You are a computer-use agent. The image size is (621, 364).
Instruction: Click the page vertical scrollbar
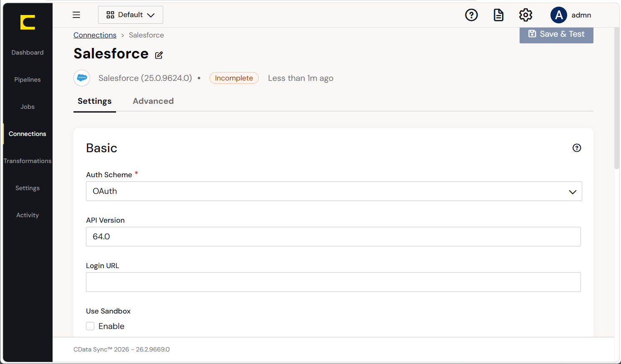pyautogui.click(x=617, y=98)
